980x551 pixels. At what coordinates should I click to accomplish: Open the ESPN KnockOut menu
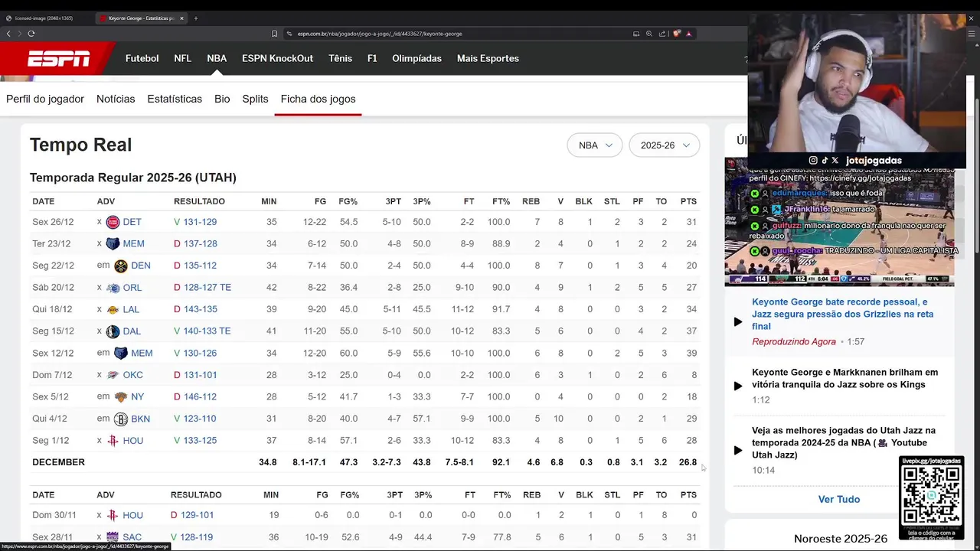(277, 58)
